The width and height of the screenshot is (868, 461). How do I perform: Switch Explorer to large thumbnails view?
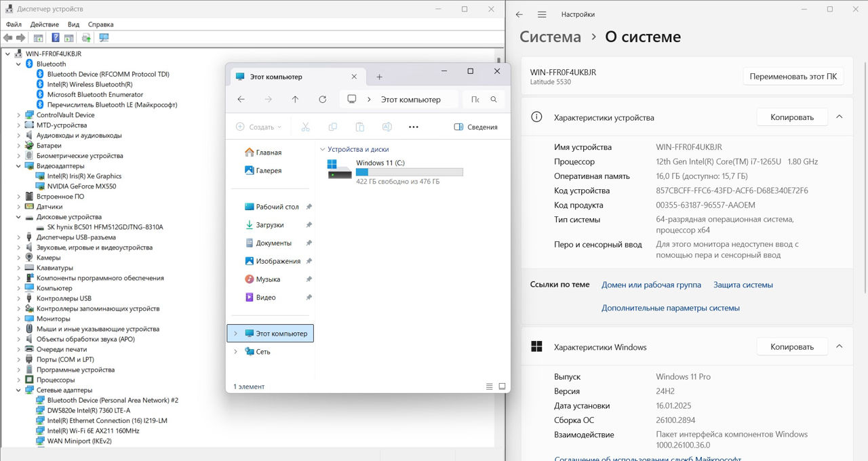point(502,386)
